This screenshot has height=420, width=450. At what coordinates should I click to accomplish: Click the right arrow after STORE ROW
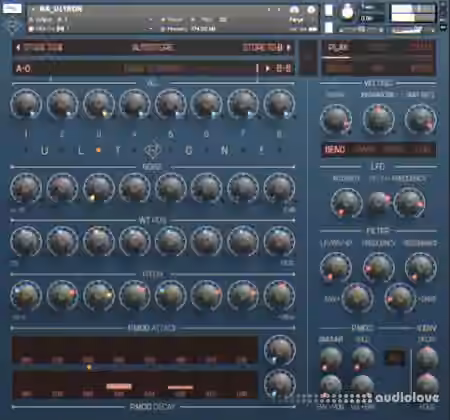pos(289,48)
